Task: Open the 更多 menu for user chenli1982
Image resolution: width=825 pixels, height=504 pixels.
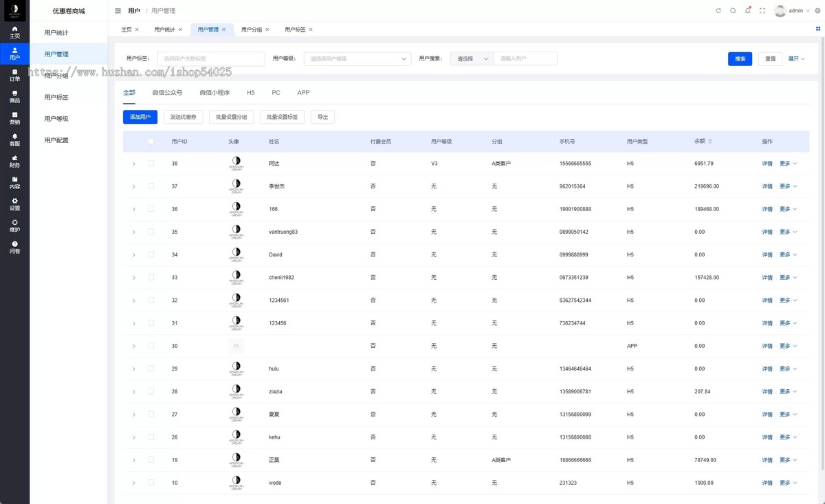Action: pos(788,278)
